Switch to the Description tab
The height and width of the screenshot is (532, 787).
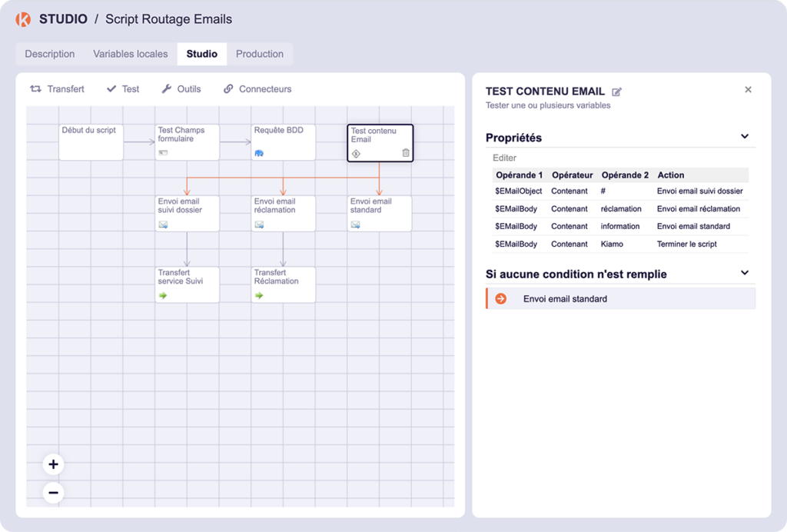[49, 54]
